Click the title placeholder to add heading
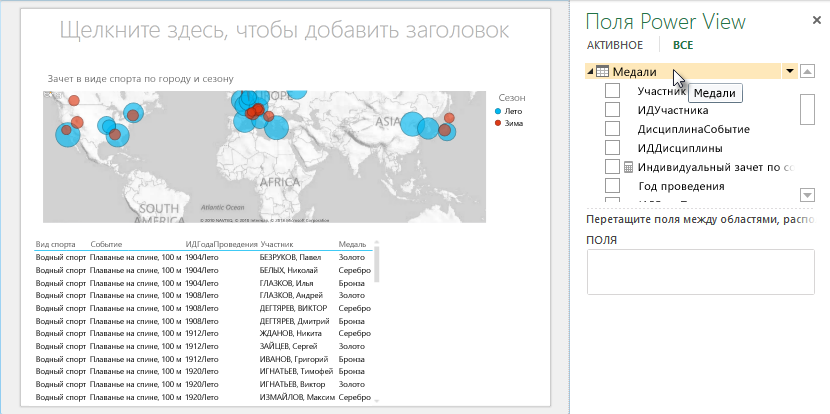 click(x=284, y=30)
